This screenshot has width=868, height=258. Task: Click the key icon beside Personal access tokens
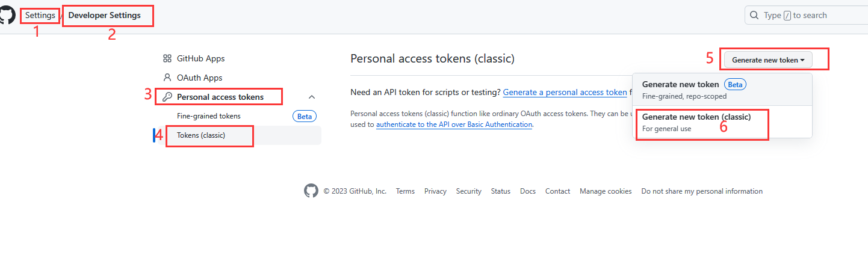point(167,97)
